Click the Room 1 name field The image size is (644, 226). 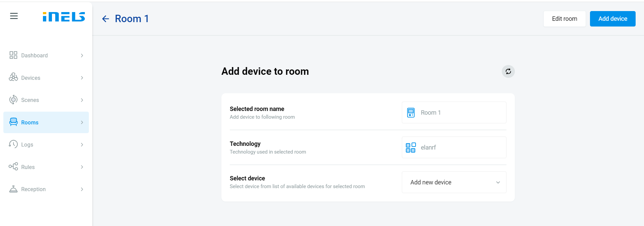pos(454,113)
